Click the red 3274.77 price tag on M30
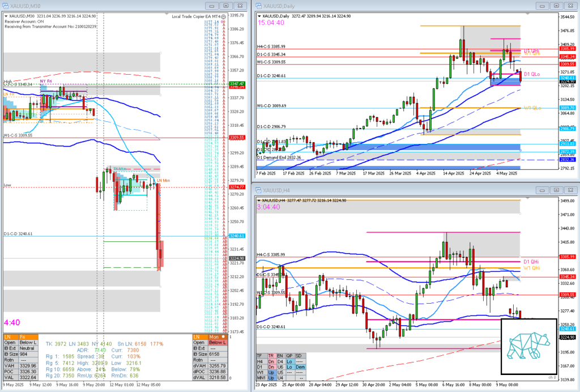This screenshot has width=580, height=392. click(x=237, y=187)
